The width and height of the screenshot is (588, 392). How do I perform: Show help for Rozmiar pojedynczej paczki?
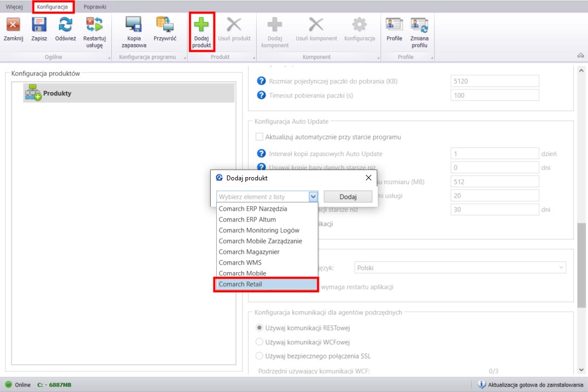pos(262,81)
